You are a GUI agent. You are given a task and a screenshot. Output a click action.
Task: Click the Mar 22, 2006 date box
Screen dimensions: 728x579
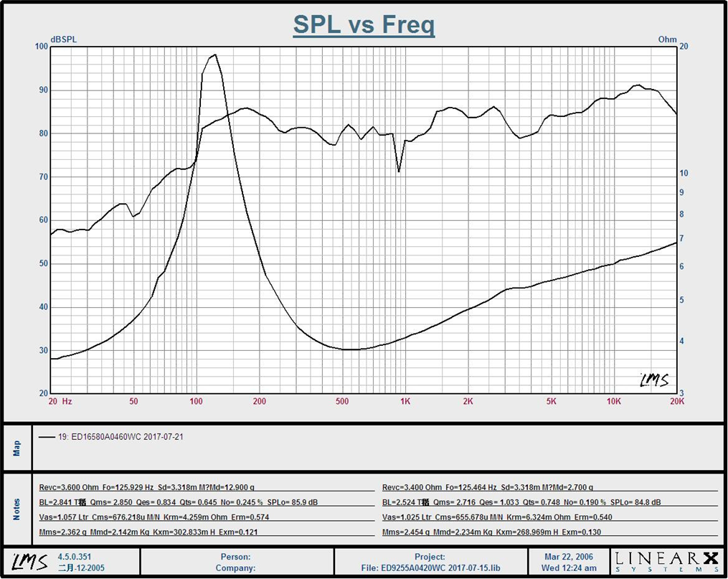click(x=569, y=557)
